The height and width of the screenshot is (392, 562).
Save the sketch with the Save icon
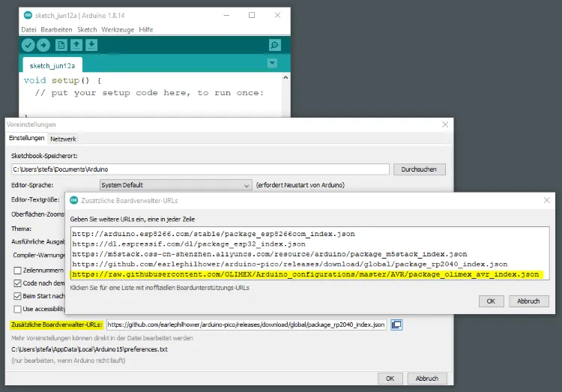[91, 45]
